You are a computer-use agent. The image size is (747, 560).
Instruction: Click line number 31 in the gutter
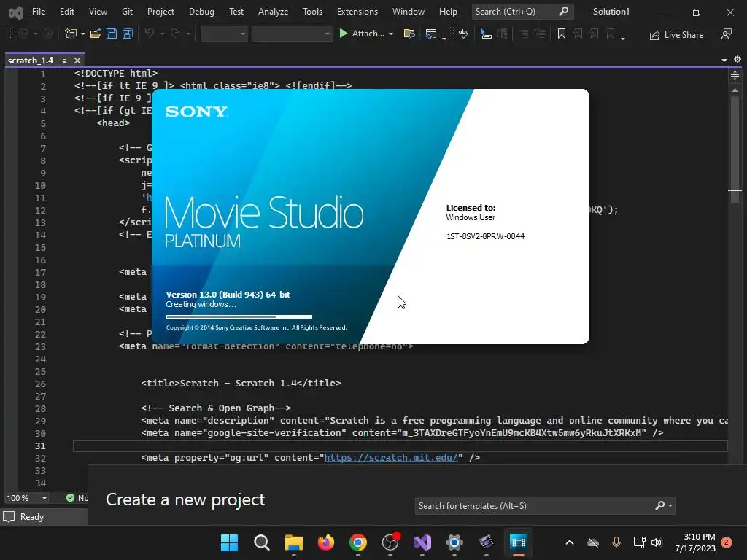40,446
